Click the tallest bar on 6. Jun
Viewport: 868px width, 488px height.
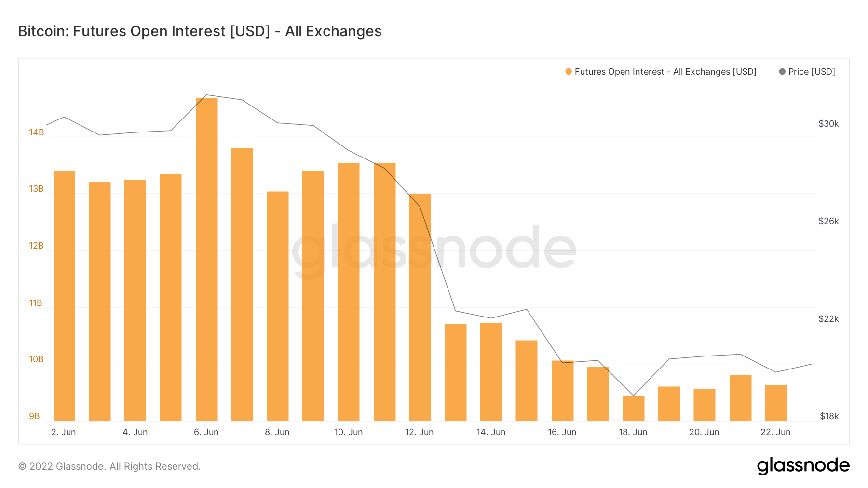click(206, 259)
